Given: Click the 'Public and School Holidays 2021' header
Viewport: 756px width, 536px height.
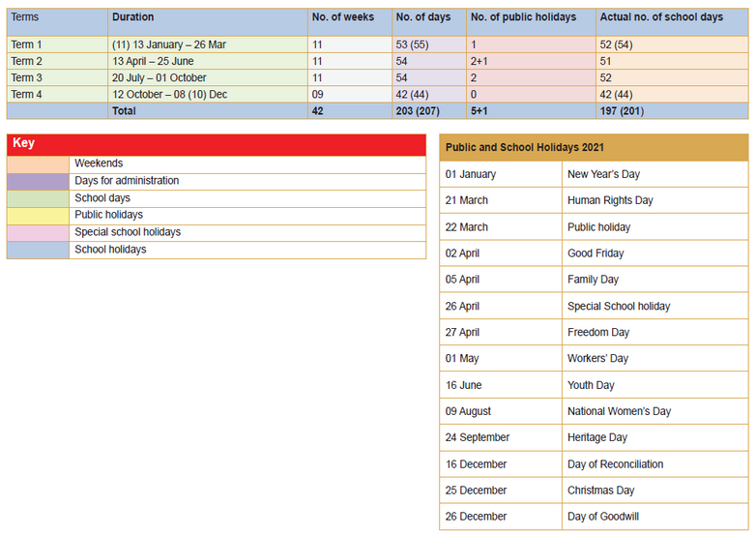Looking at the screenshot, I should (594, 148).
